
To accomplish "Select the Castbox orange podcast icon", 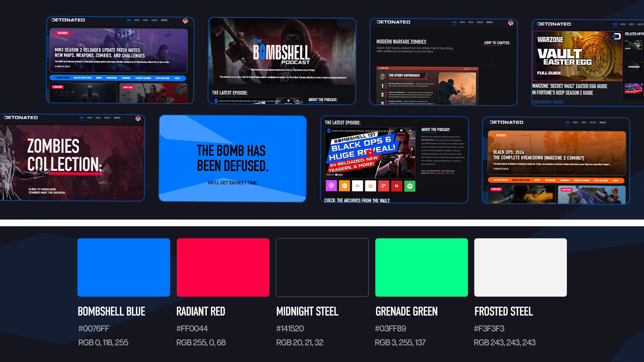I will click(344, 186).
